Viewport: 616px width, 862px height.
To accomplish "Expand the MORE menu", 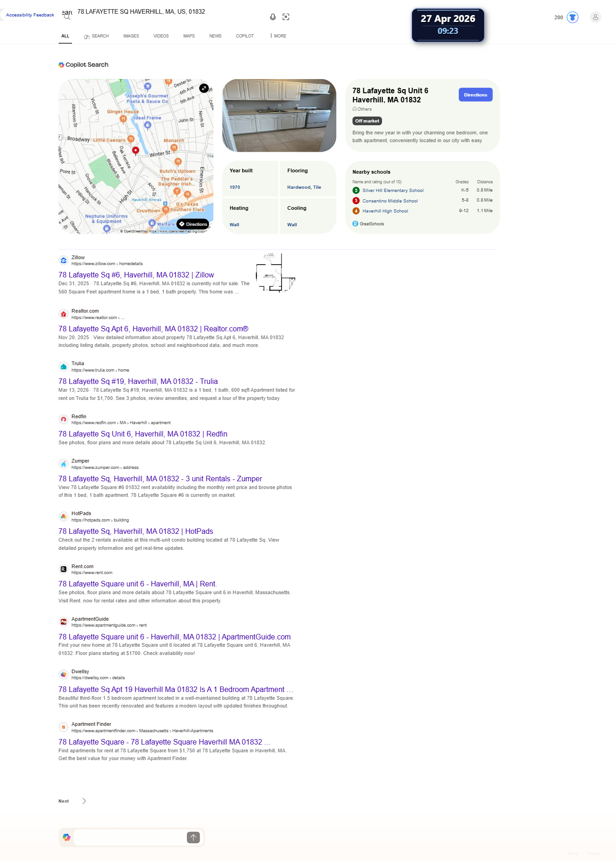I will (278, 36).
